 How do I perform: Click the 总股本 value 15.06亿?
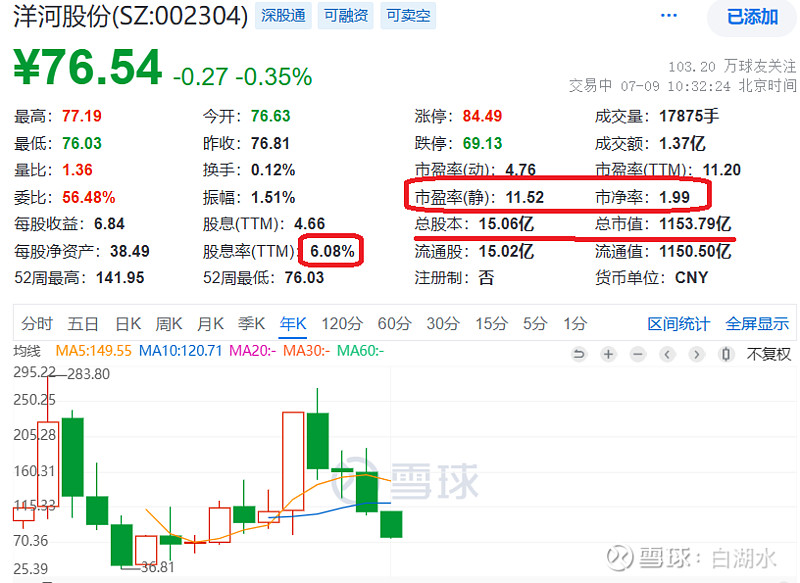(506, 224)
